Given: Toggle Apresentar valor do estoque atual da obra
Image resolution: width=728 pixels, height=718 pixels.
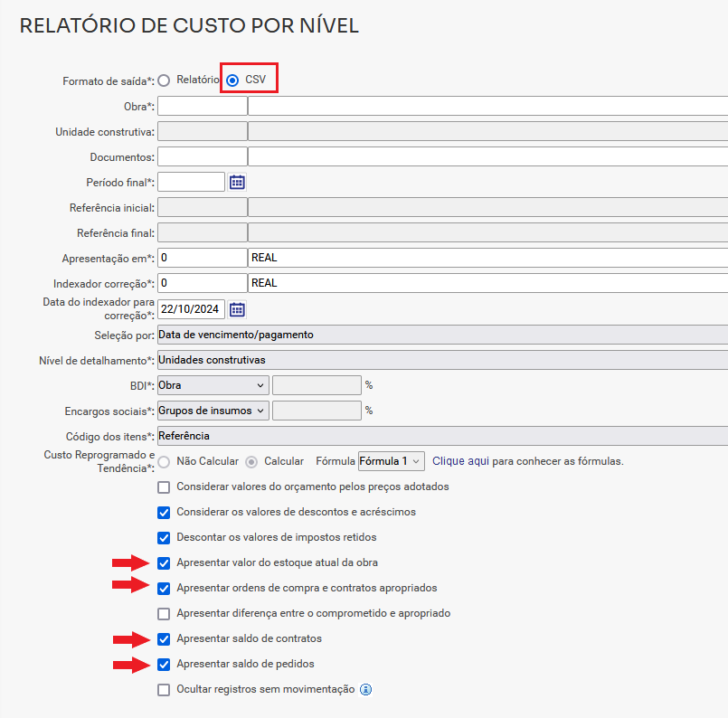Looking at the screenshot, I should [x=164, y=563].
